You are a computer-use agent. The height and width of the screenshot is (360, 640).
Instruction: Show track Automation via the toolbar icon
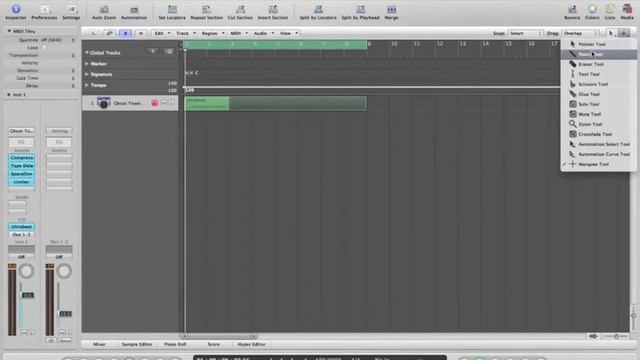[x=134, y=12]
